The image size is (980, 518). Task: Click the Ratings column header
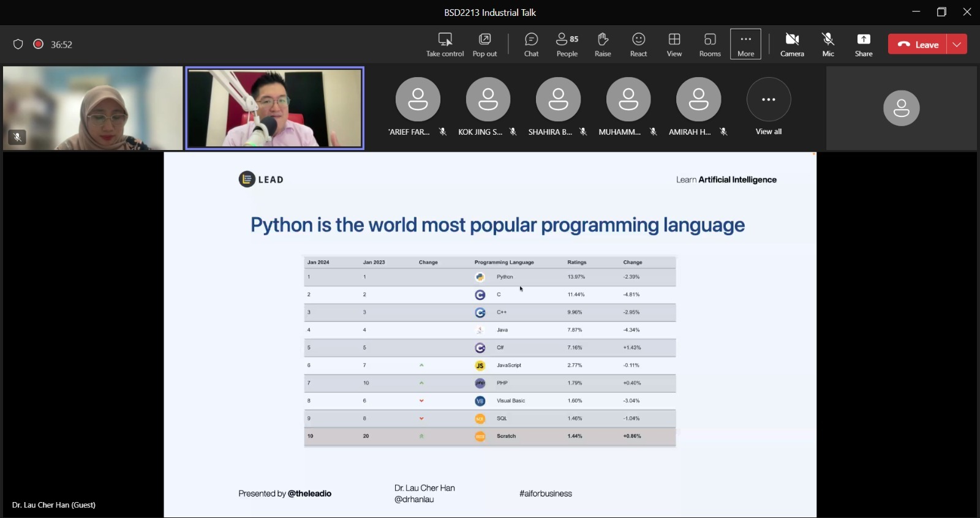[x=577, y=262]
